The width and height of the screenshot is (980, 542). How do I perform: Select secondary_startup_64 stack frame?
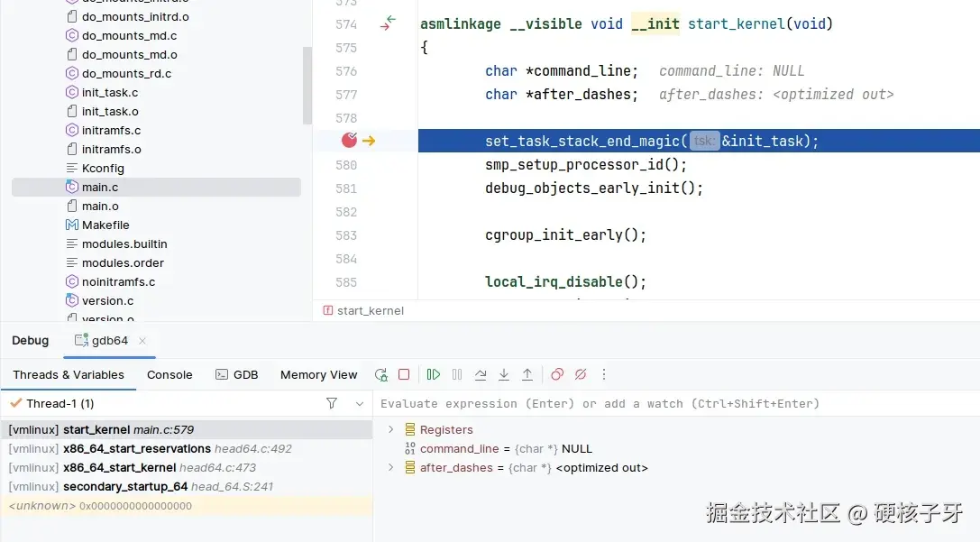pyautogui.click(x=187, y=486)
